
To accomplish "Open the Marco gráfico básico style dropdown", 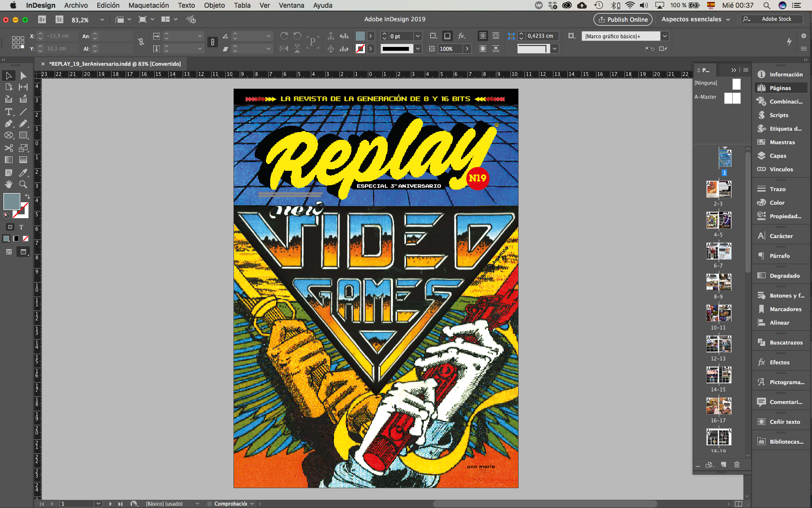I will coord(665,36).
